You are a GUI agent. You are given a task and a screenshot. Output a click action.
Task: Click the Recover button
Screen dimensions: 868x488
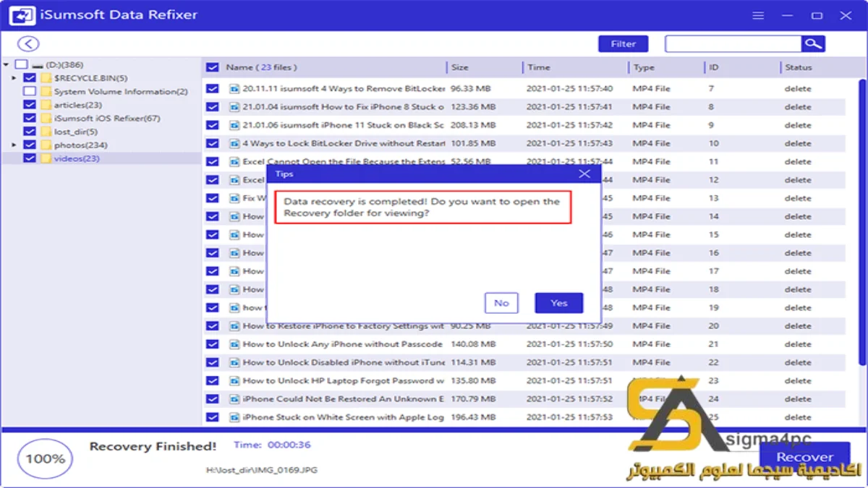click(804, 457)
